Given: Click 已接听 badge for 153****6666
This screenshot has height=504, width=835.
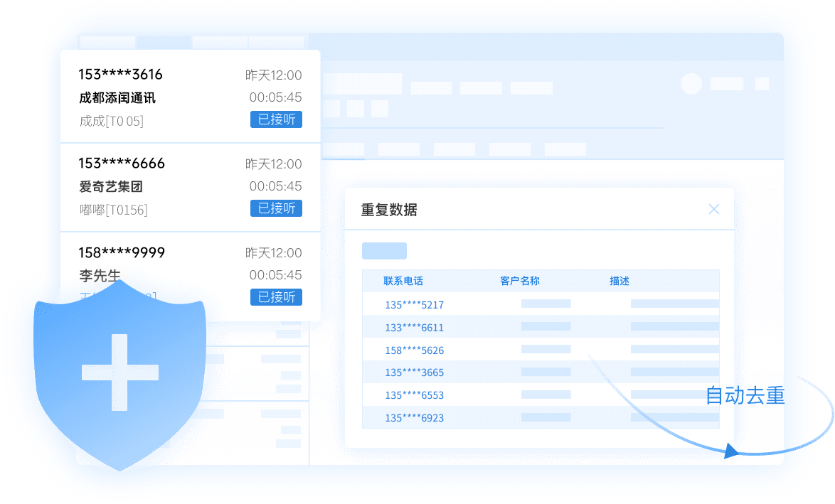Looking at the screenshot, I should pyautogui.click(x=277, y=208).
